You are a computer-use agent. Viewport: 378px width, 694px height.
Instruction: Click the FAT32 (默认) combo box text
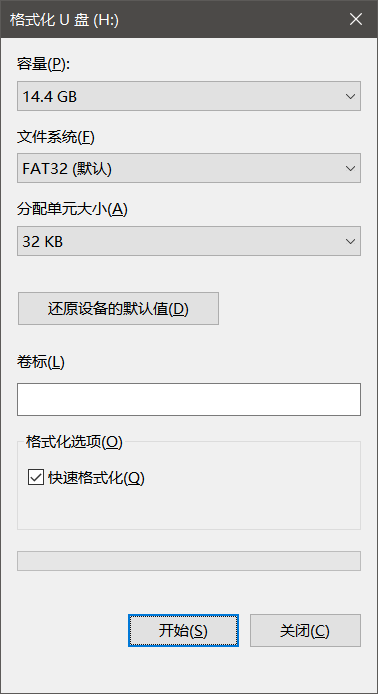(x=67, y=169)
